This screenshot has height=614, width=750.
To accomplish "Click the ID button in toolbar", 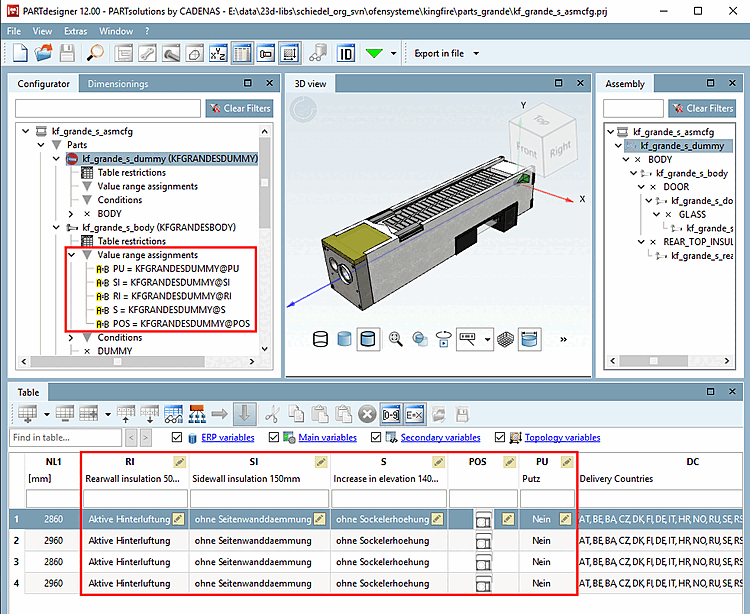I will pyautogui.click(x=346, y=53).
